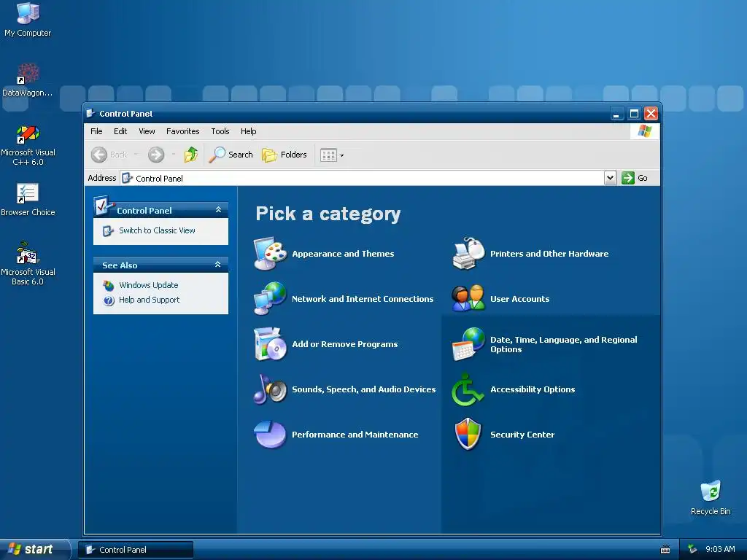
Task: Select My Computer desktop icon
Action: tap(28, 20)
